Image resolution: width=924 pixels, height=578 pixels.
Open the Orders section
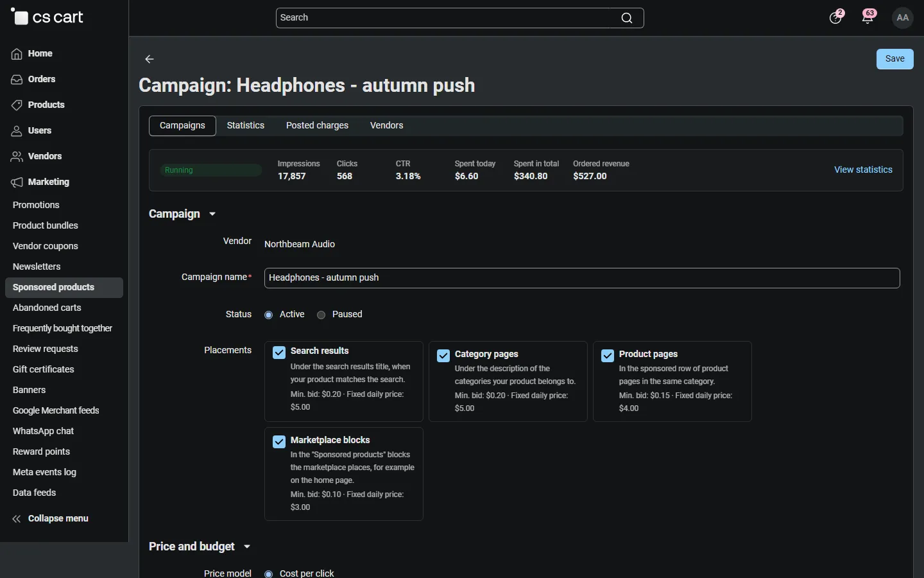point(33,80)
